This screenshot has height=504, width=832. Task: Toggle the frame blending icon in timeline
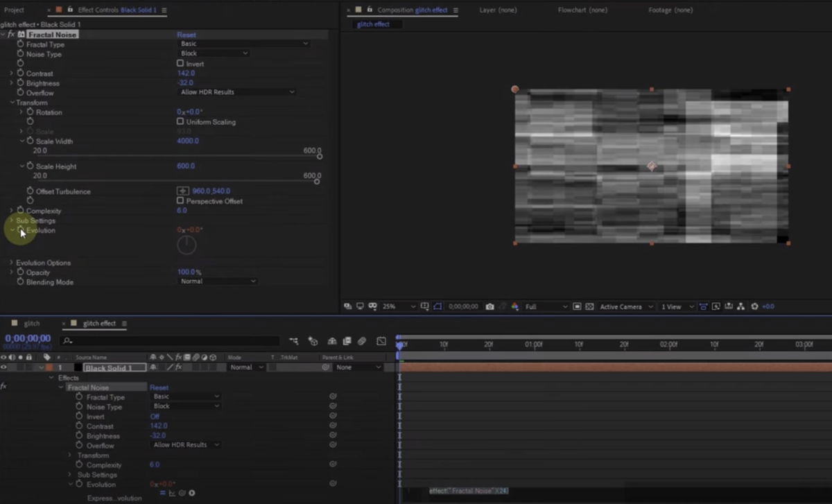click(x=346, y=341)
